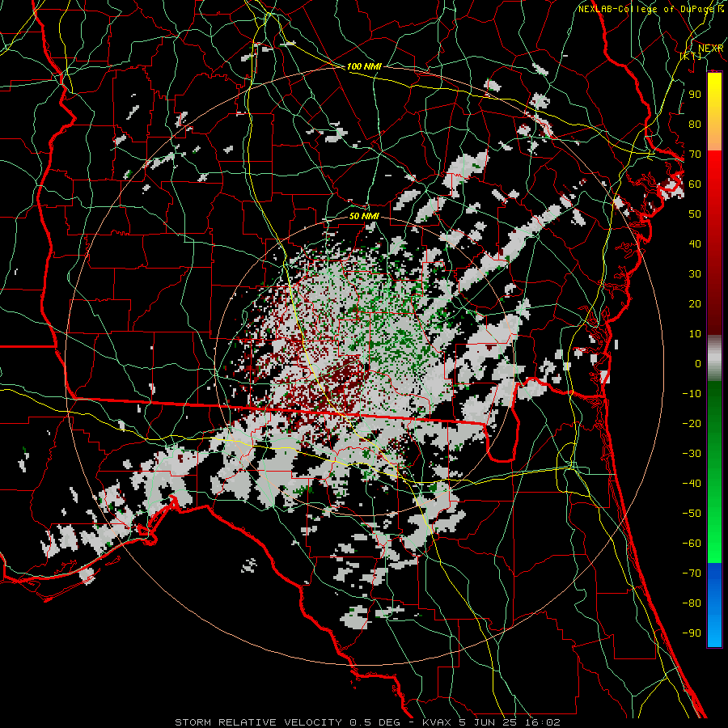The width and height of the screenshot is (728, 728).
Task: Click "STORM RELATIVE VELOCITY" in the caption
Action: click(258, 722)
